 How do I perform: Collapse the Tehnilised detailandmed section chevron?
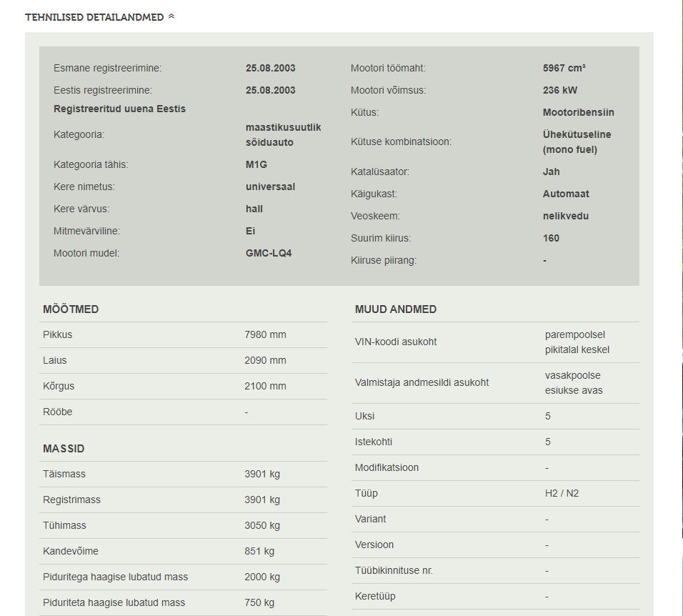point(171,16)
